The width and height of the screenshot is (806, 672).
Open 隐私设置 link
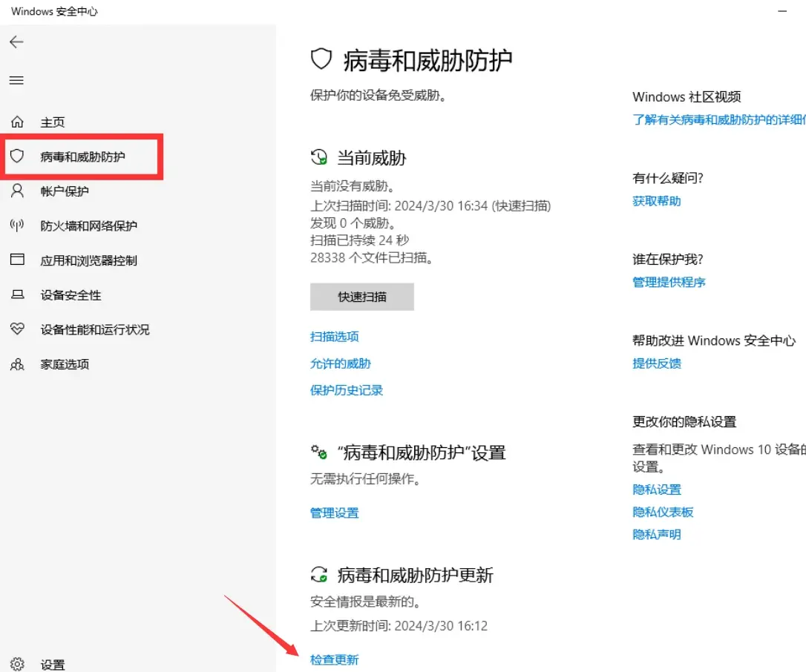coord(657,490)
